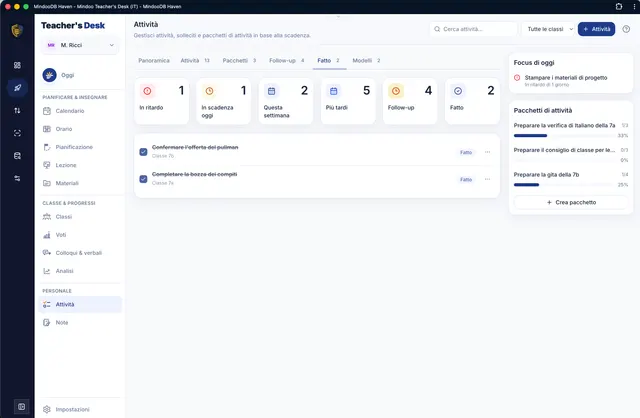Screen dimensions: 640x418
Task: Click the up-down arrows sync icon
Action: (x=17, y=111)
